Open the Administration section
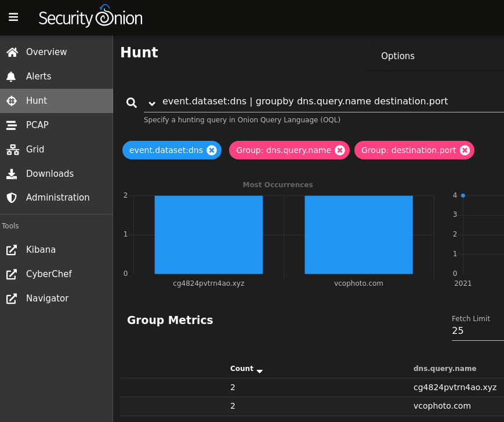The height and width of the screenshot is (422, 504). click(56, 198)
